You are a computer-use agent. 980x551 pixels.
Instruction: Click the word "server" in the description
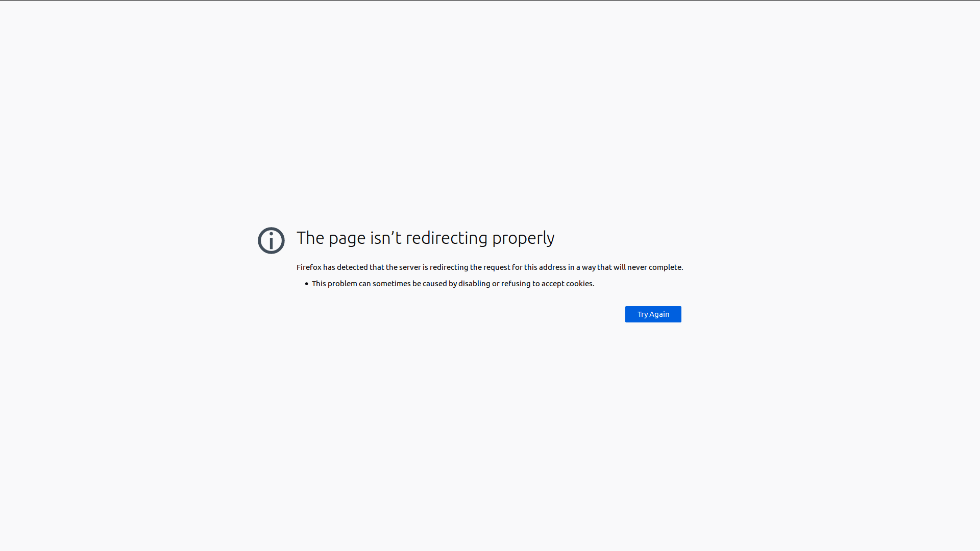[410, 267]
